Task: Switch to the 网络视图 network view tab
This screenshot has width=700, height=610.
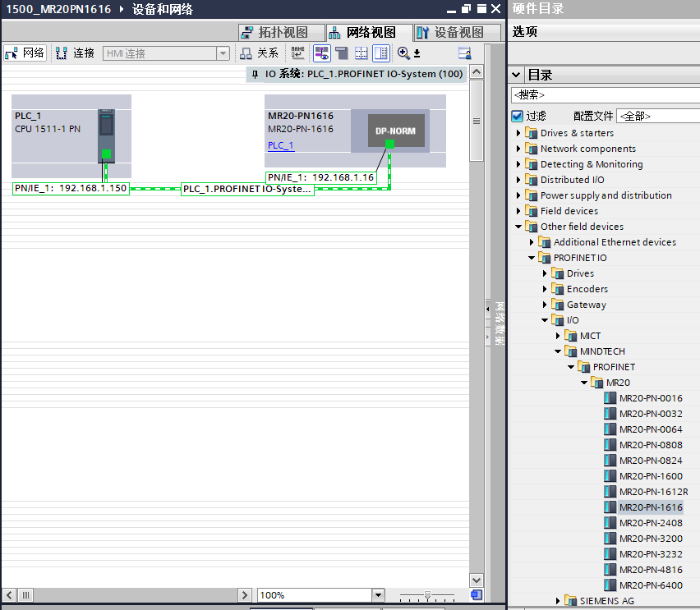Action: coord(369,32)
